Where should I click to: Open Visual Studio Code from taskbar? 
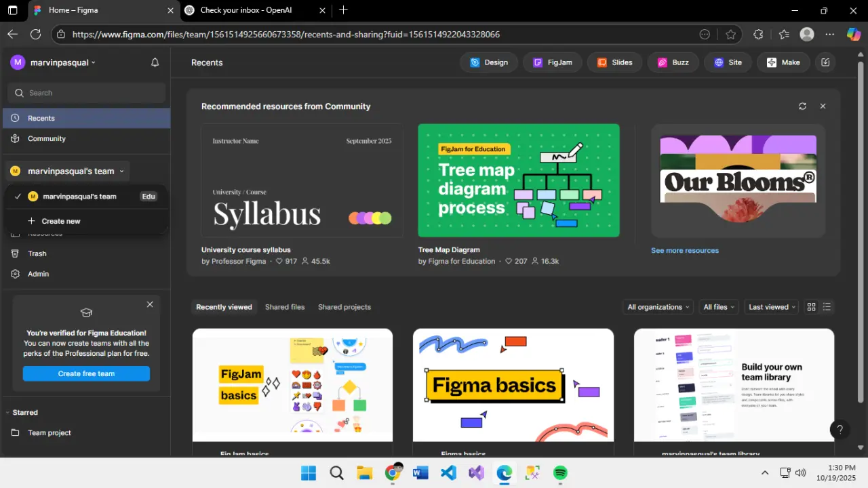pos(448,472)
